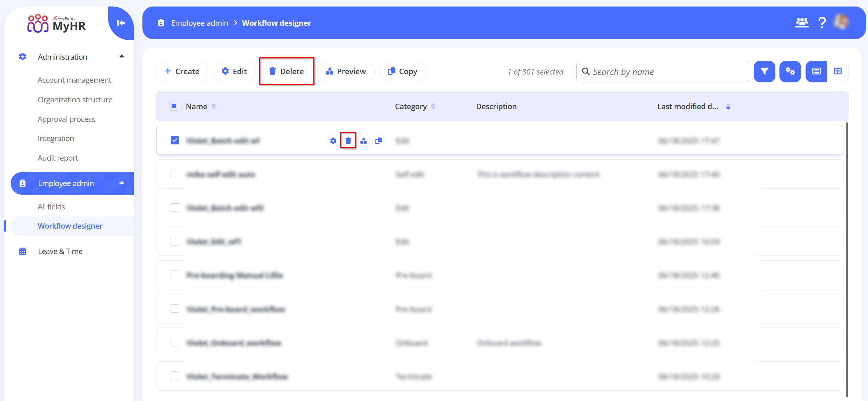Click the Search by name field
The width and height of the screenshot is (868, 401).
point(662,71)
